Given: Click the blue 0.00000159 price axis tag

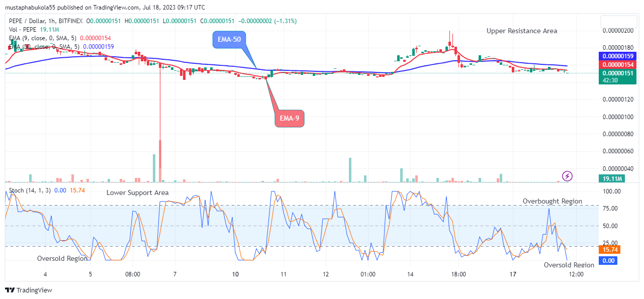Looking at the screenshot, I should [x=618, y=56].
